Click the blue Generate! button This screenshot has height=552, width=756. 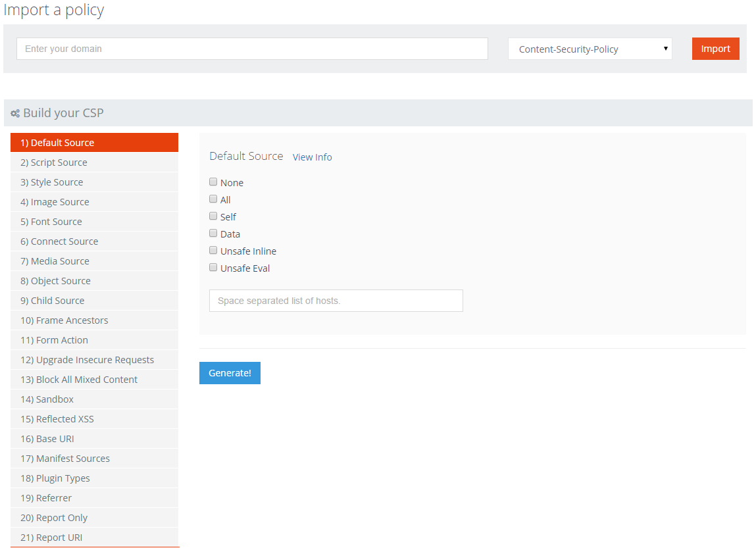[230, 373]
